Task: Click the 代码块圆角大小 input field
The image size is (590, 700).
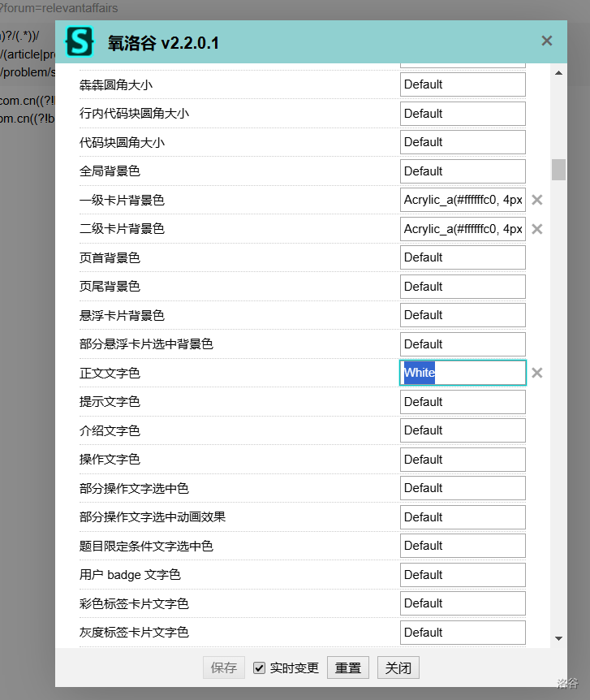Action: [463, 142]
